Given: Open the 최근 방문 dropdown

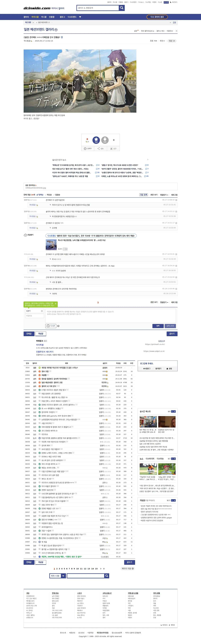Looking at the screenshot, I should pos(33,22).
